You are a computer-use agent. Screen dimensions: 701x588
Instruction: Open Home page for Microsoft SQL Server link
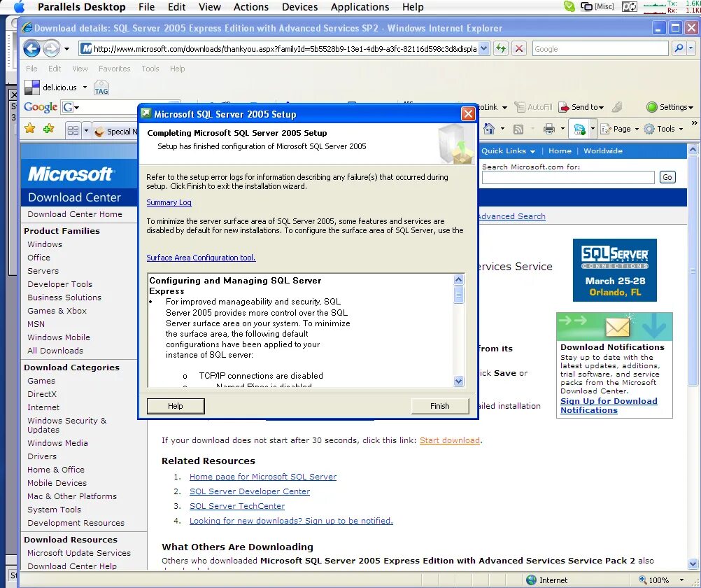tap(263, 477)
